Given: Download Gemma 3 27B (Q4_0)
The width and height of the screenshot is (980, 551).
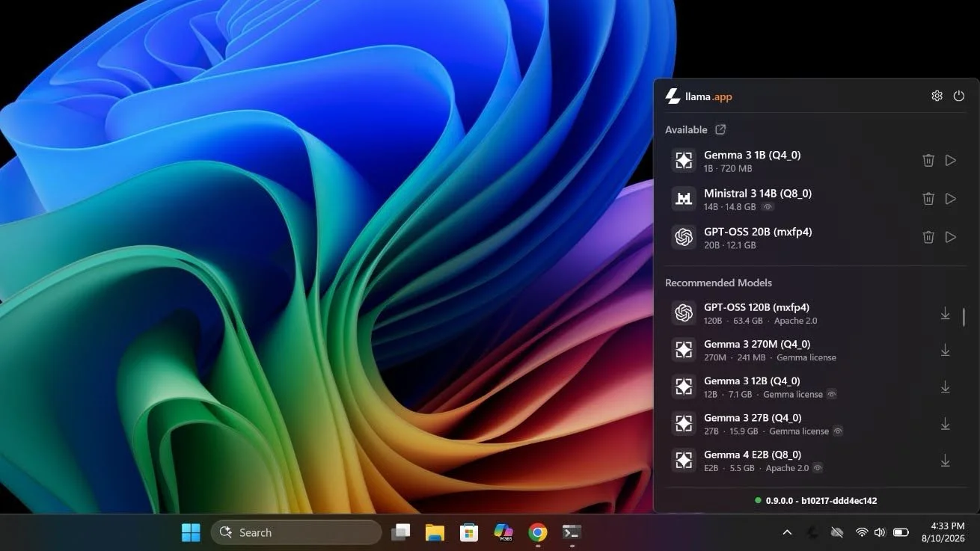Looking at the screenshot, I should coord(945,424).
